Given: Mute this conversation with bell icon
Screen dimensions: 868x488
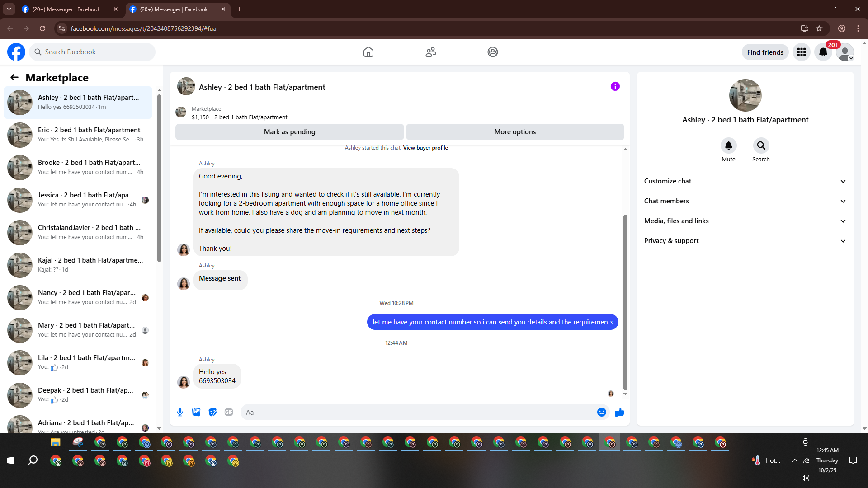Looking at the screenshot, I should click(728, 145).
